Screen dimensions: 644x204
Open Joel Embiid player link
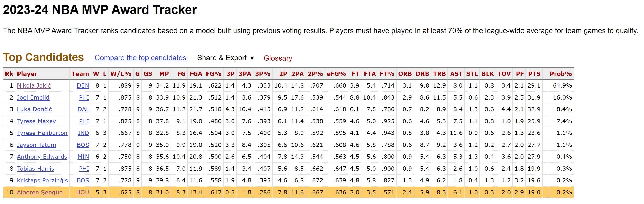pyautogui.click(x=33, y=97)
